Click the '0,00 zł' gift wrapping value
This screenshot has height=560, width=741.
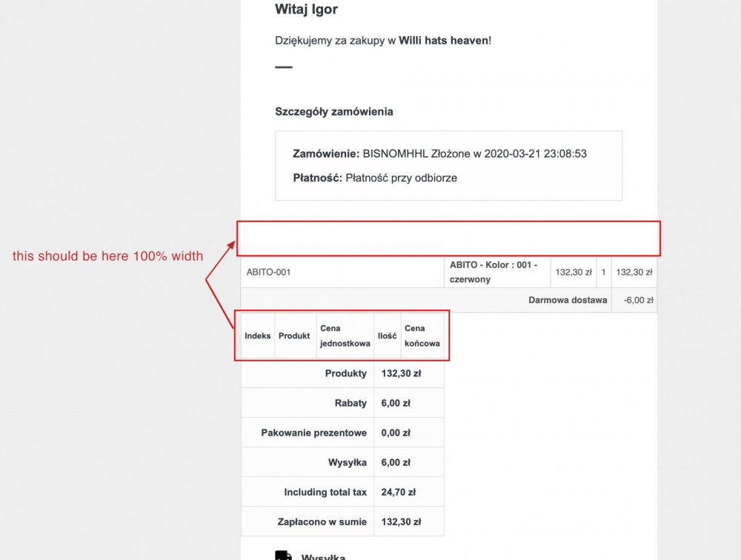(x=396, y=433)
